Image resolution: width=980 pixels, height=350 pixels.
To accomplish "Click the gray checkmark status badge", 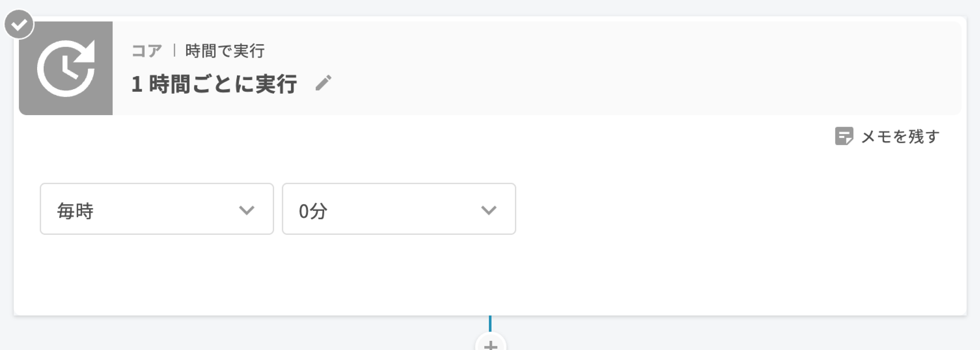I will tap(19, 24).
